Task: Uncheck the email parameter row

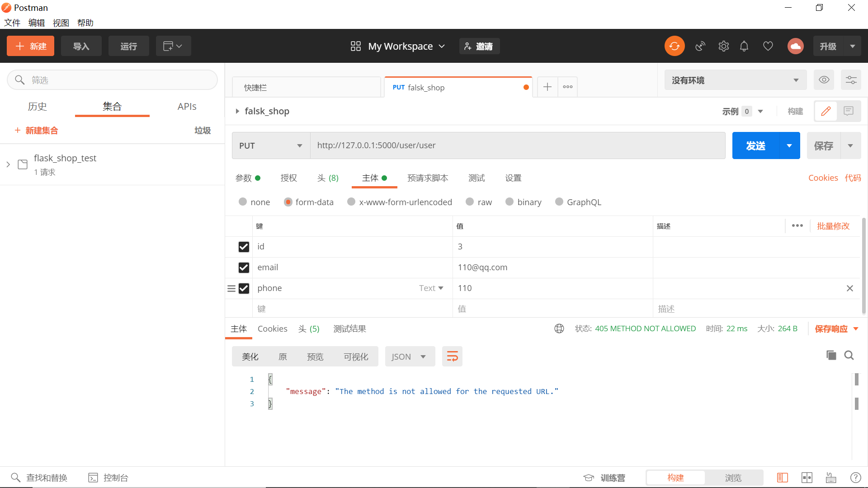Action: coord(244,267)
